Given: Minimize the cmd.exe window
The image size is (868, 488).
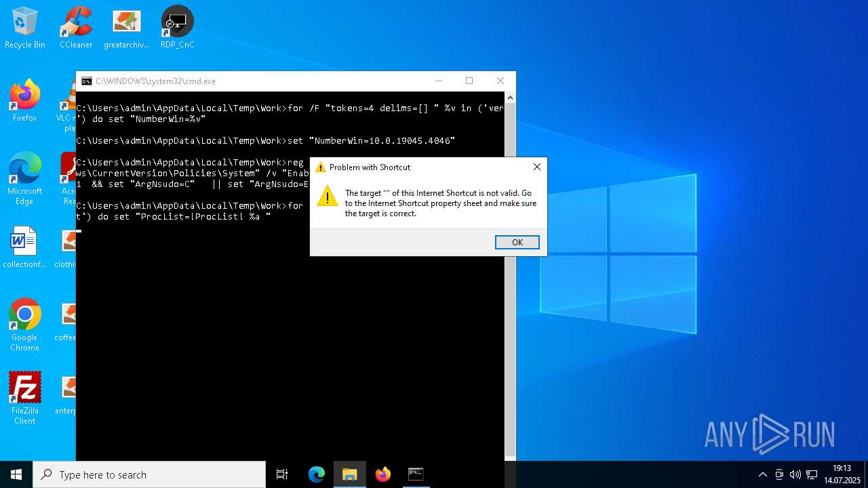Looking at the screenshot, I should pos(438,81).
